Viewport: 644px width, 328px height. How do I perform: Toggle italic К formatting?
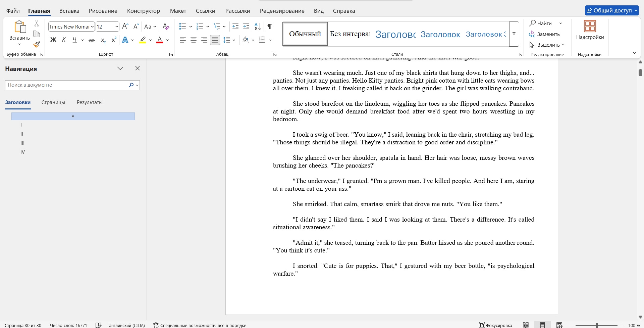pyautogui.click(x=64, y=40)
